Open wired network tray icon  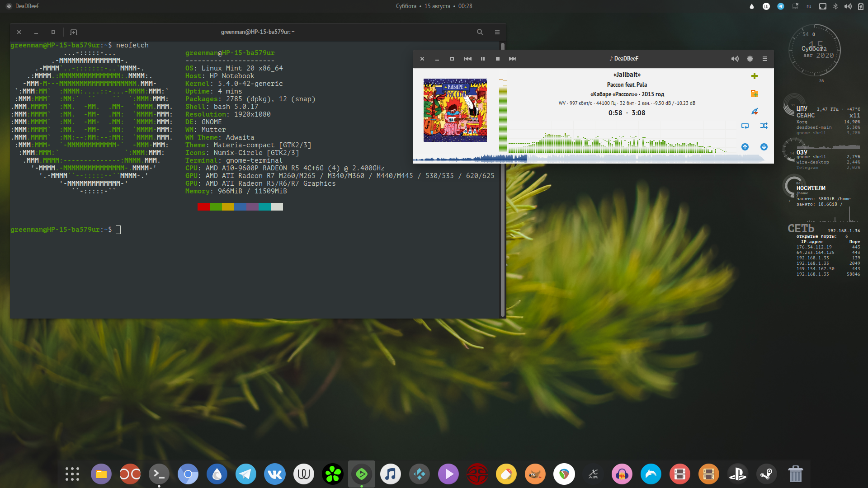[x=823, y=6]
